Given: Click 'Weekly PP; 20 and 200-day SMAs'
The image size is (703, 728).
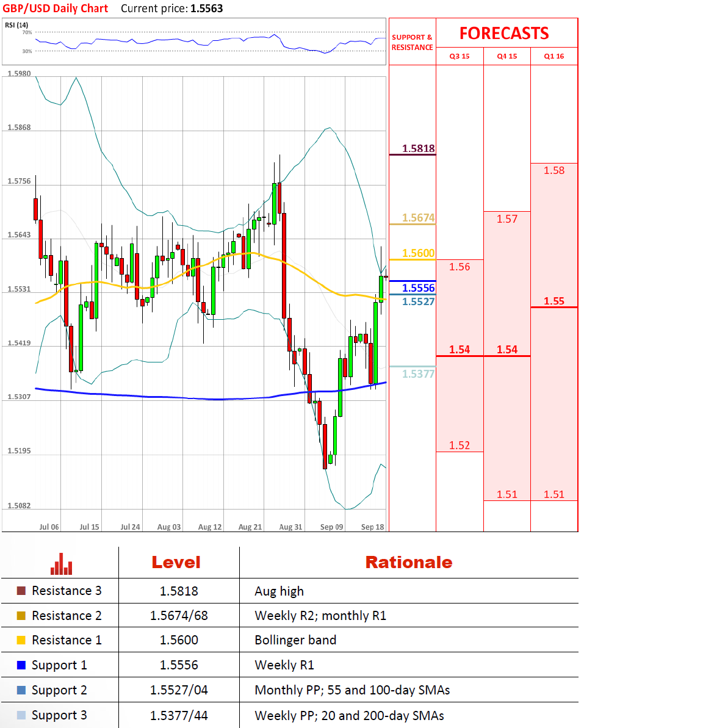Looking at the screenshot, I should (349, 715).
